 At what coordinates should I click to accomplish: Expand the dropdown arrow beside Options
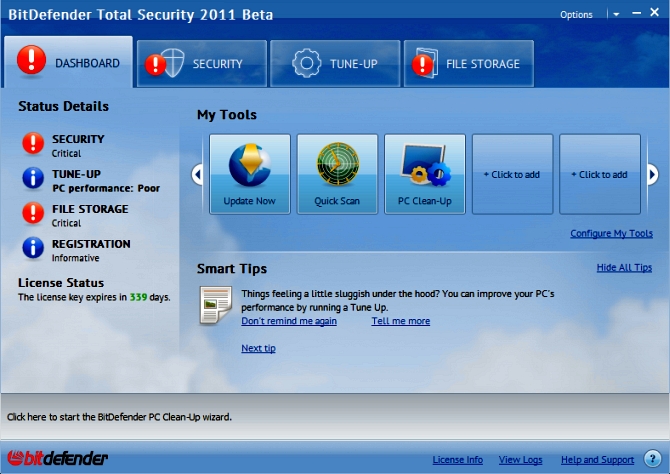coord(616,14)
